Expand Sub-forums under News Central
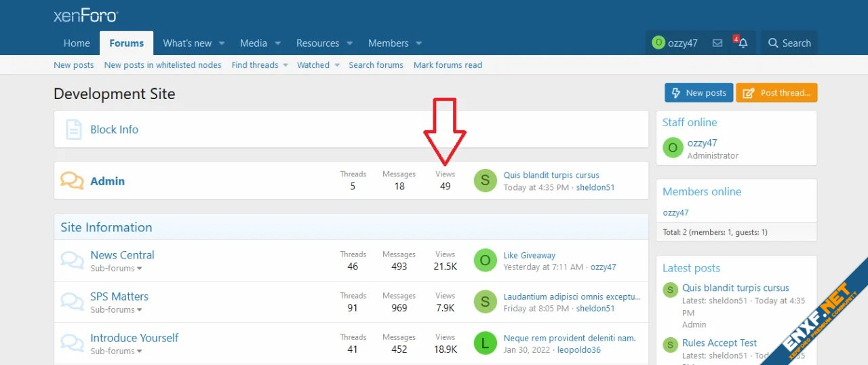Viewport: 868px width, 365px height. 116,269
